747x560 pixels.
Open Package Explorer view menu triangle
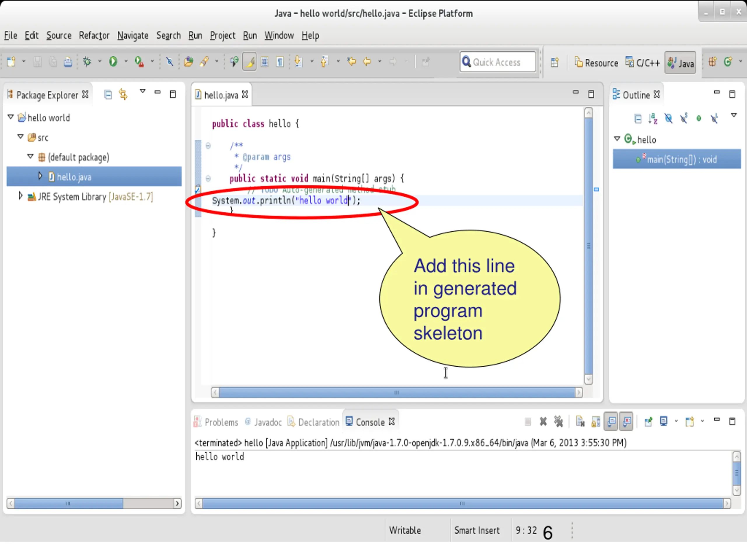click(x=143, y=91)
